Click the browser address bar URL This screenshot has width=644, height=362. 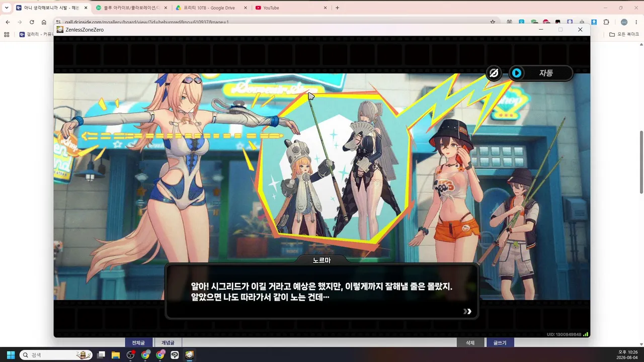coord(147,22)
